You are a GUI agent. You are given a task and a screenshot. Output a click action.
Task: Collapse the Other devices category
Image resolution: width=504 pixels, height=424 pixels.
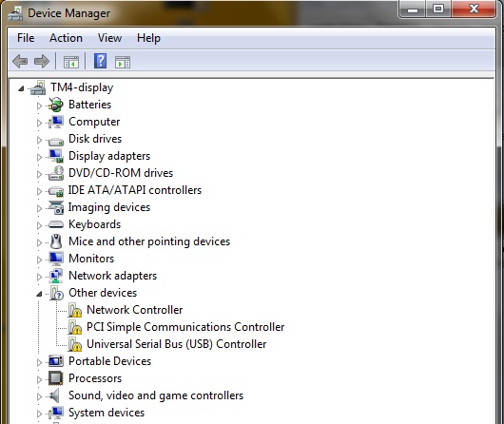coord(39,294)
